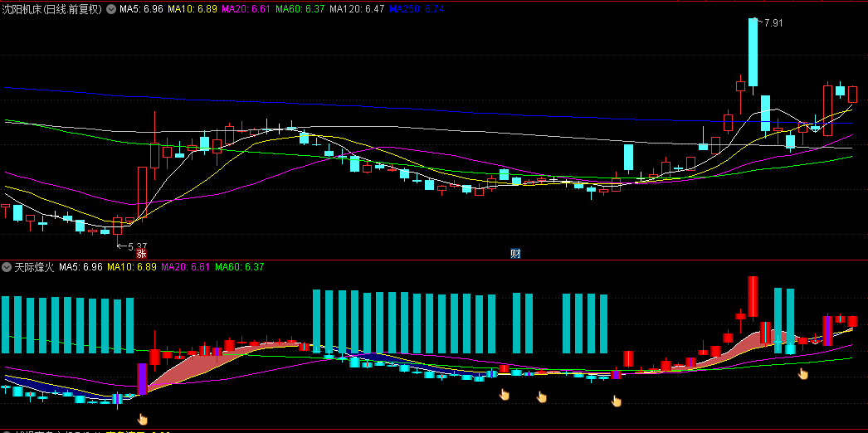Viewport: 868px width, 433px height.
Task: Click the red 涨 marker icon
Action: (141, 254)
